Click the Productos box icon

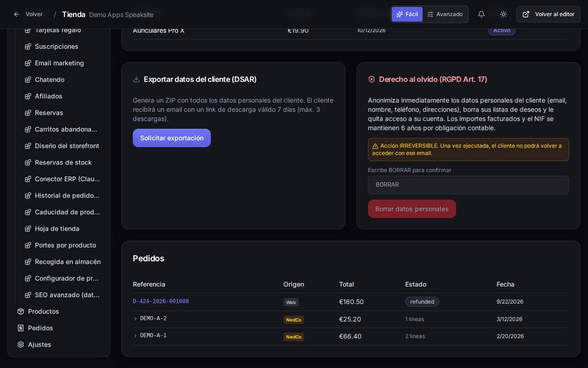click(21, 311)
